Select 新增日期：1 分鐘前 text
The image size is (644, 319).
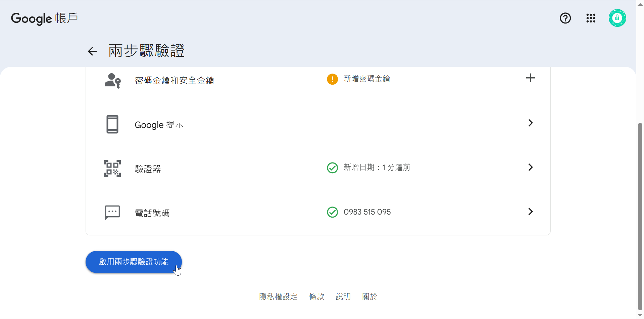point(377,168)
